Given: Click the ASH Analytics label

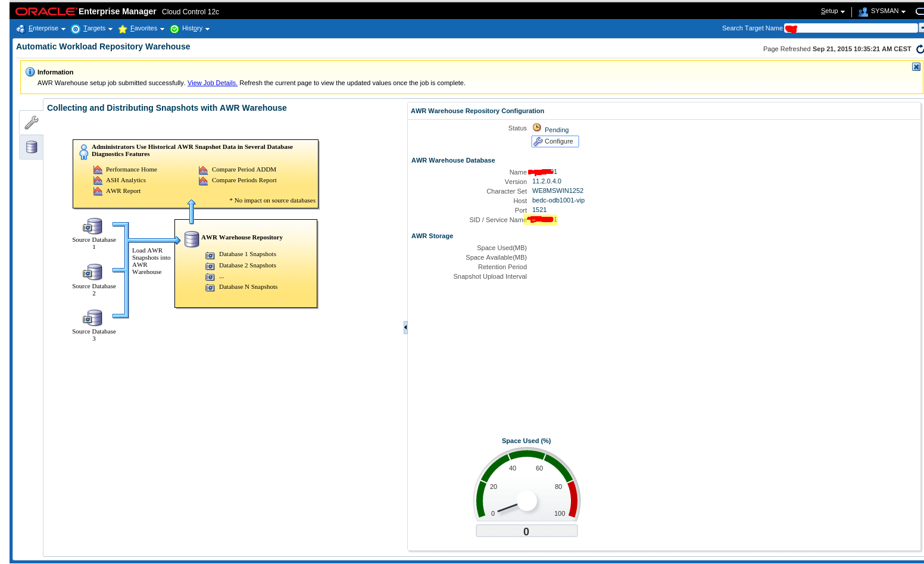Looking at the screenshot, I should point(126,180).
